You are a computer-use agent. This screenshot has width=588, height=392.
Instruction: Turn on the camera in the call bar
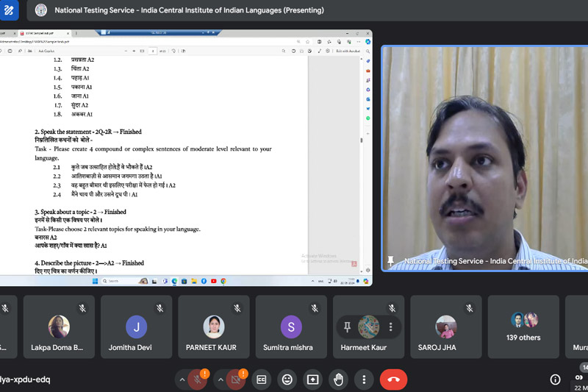pos(235,379)
